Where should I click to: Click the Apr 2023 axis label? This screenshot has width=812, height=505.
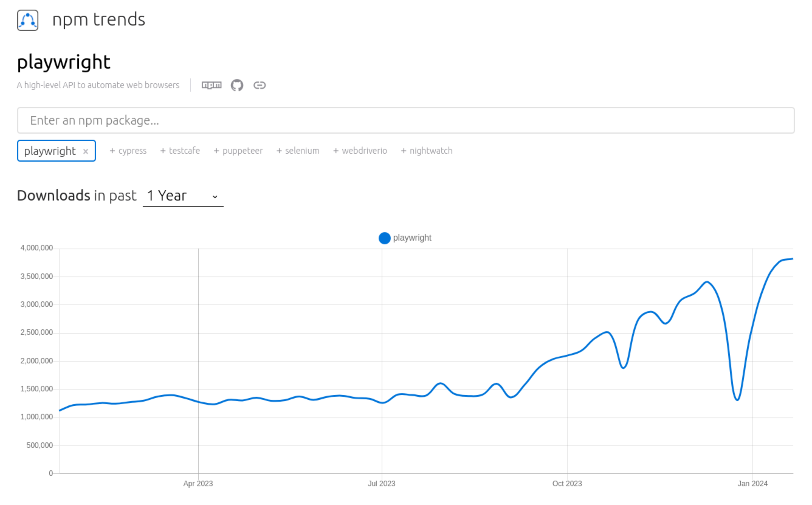[x=198, y=484]
